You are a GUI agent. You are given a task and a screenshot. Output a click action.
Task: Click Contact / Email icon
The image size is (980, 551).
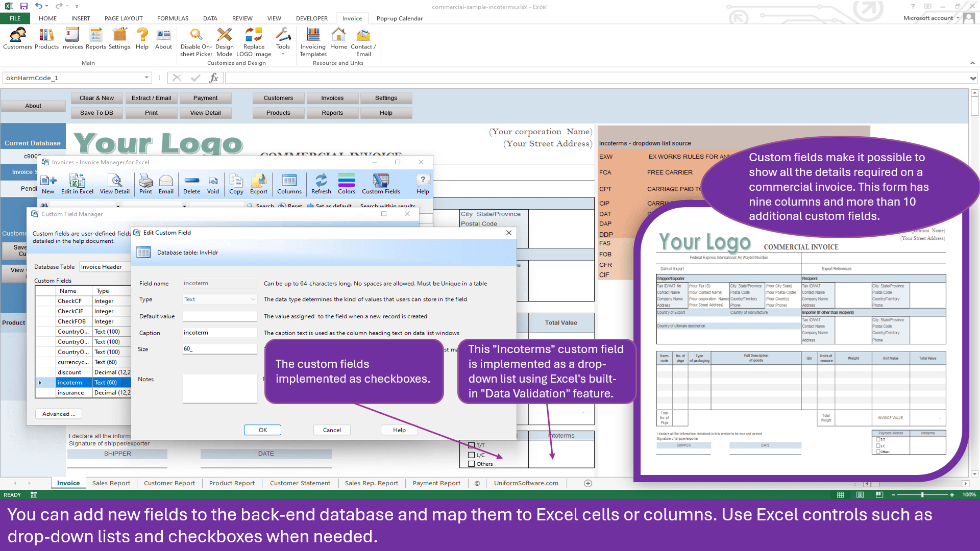tap(363, 42)
